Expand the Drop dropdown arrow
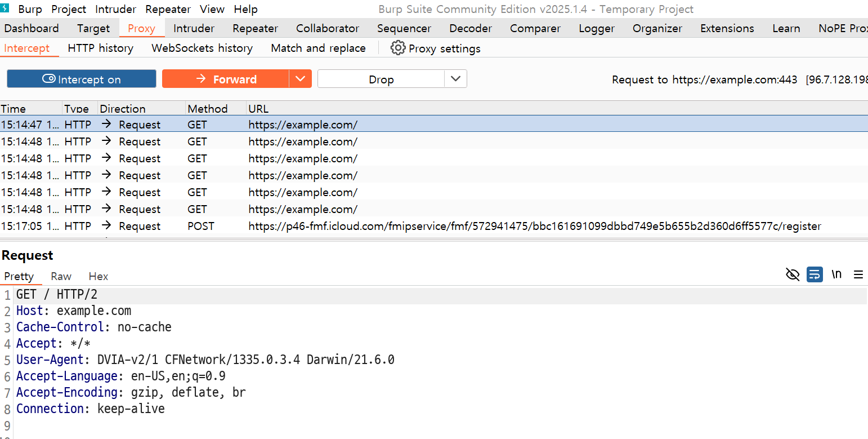This screenshot has width=868, height=439. [456, 79]
